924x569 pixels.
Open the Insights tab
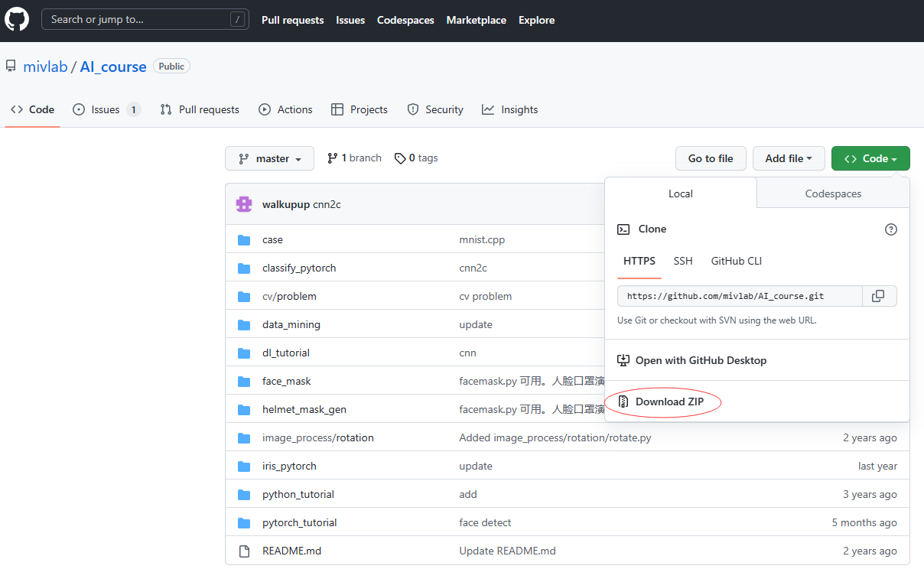point(509,110)
